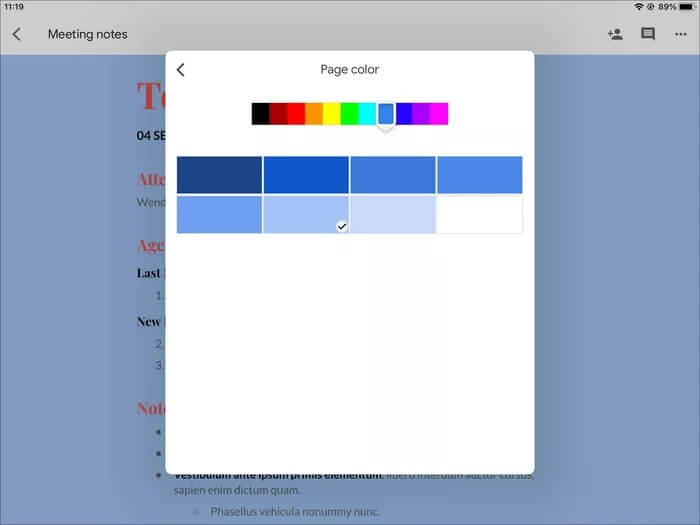Open the comments icon

[x=648, y=34]
